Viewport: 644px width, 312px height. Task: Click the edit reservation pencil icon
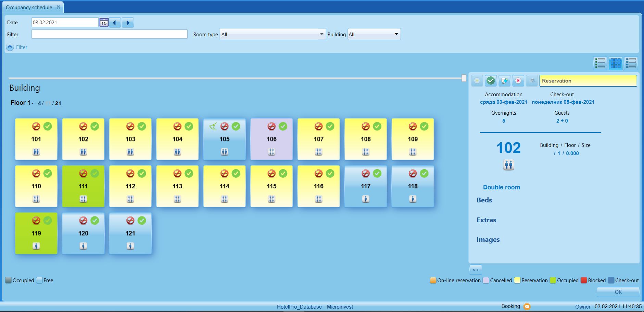pyautogui.click(x=504, y=80)
